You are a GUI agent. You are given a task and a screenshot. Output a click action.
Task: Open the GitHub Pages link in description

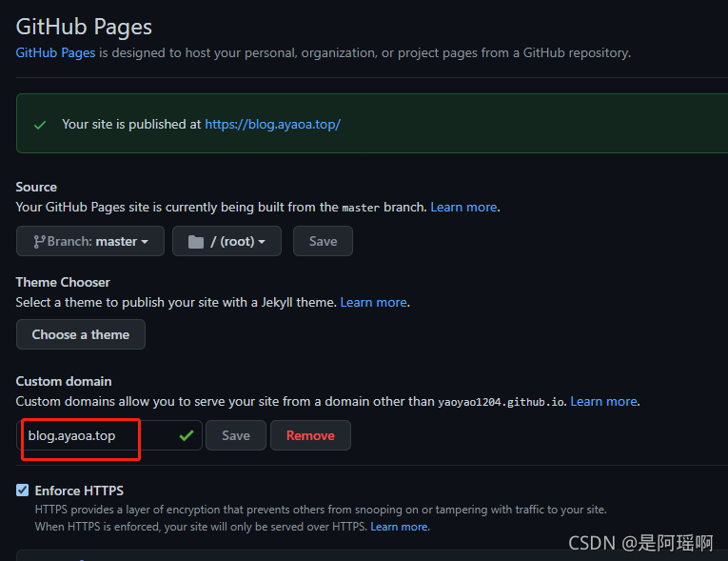click(55, 53)
